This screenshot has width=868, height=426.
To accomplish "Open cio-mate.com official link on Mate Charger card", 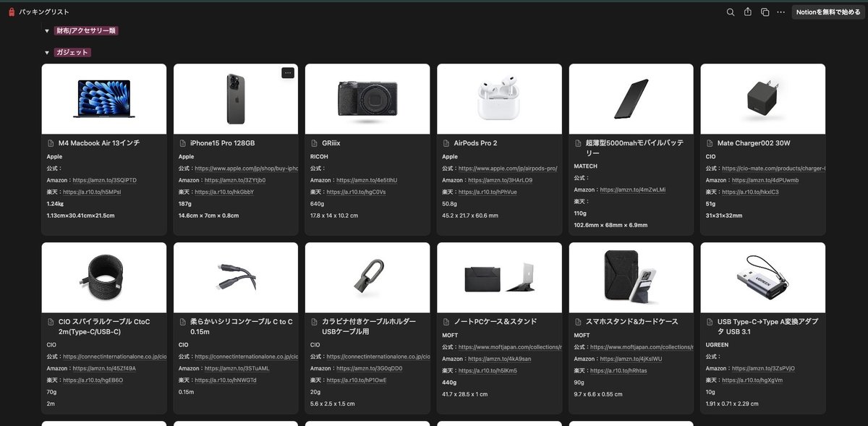I will (773, 169).
